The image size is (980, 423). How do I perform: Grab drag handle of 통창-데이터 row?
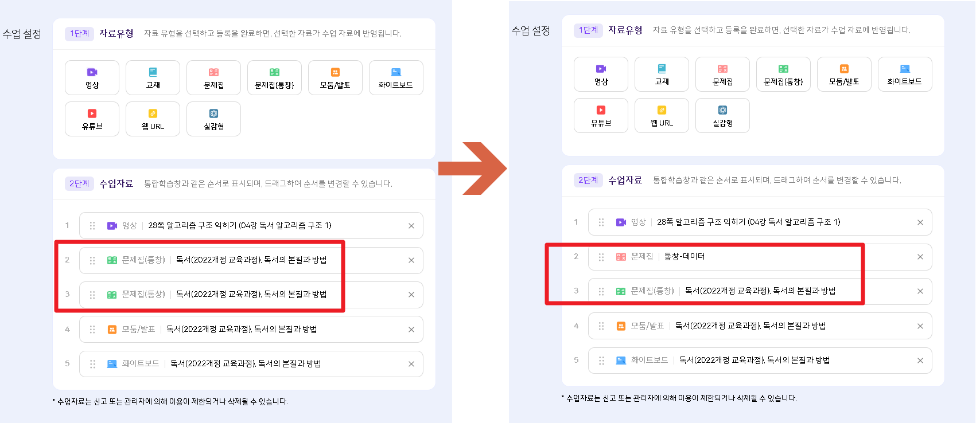click(601, 257)
